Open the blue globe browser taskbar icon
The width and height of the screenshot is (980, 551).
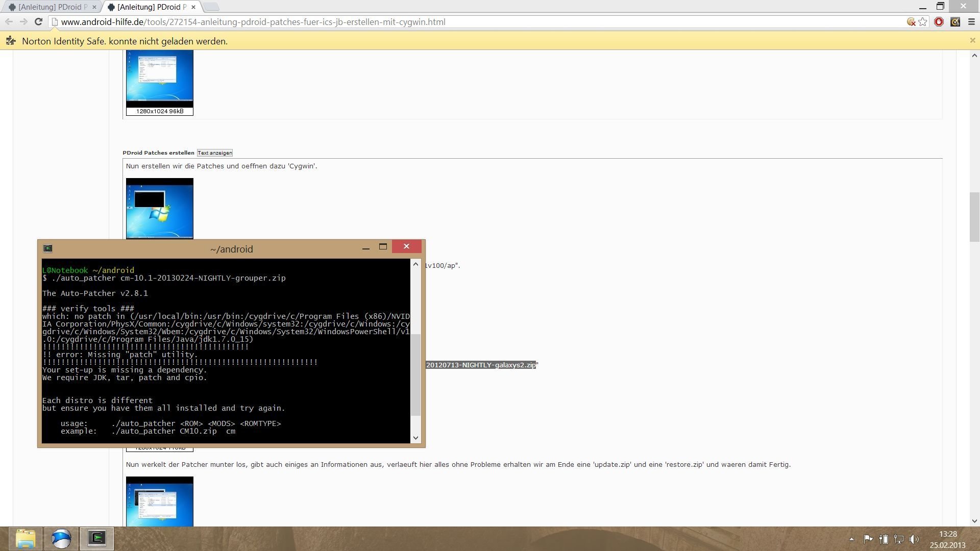(61, 539)
